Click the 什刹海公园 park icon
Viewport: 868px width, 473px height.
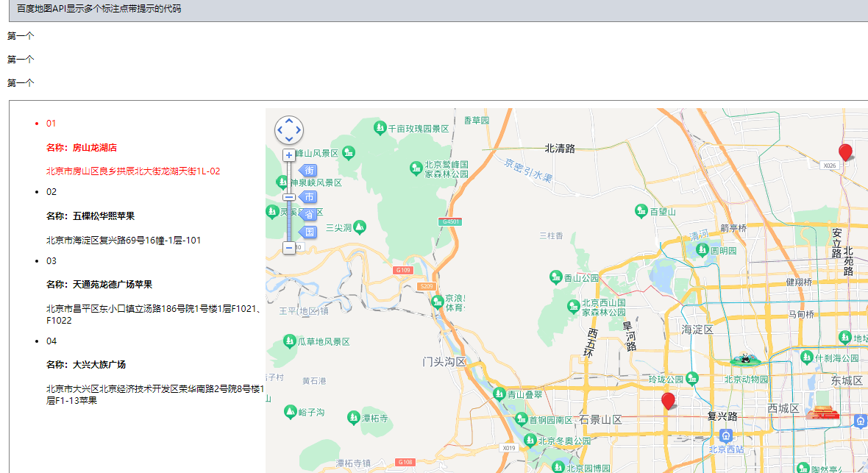806,358
